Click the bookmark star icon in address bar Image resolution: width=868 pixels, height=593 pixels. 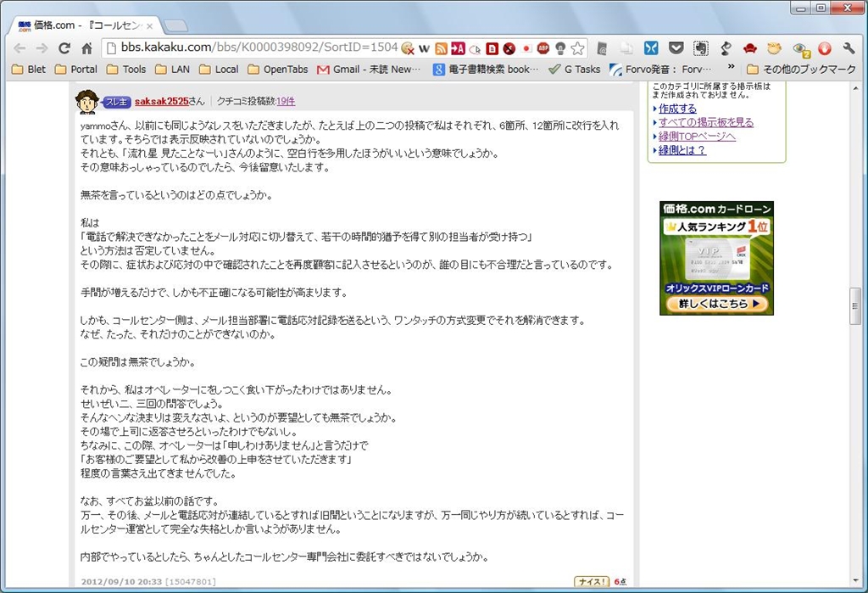577,48
